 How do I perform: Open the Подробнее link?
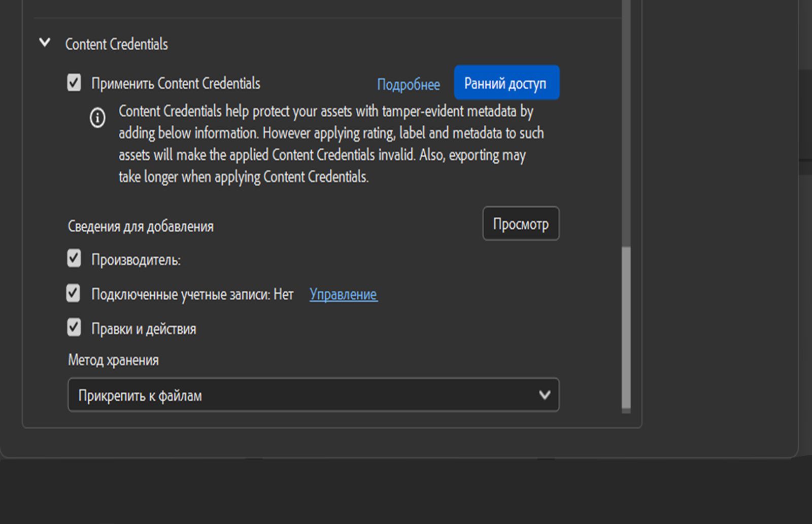point(408,84)
